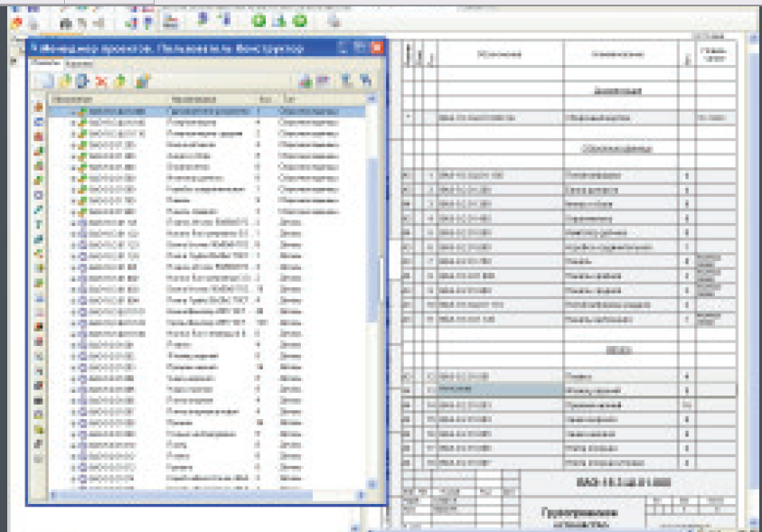The image size is (762, 532).
Task: Select the highlighted top row in project list
Action: tap(208, 112)
